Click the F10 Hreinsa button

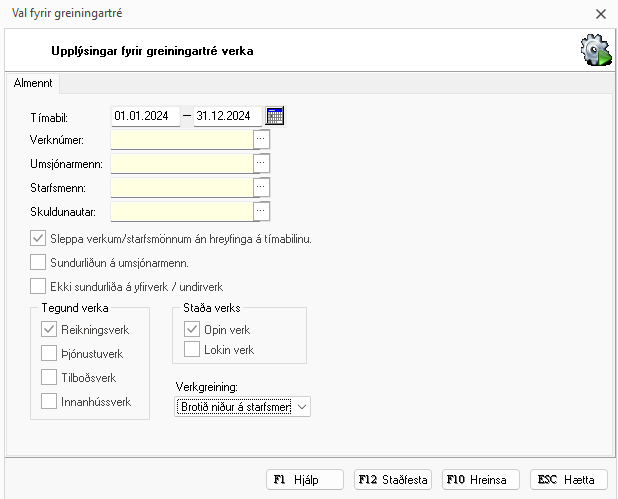[x=480, y=480]
